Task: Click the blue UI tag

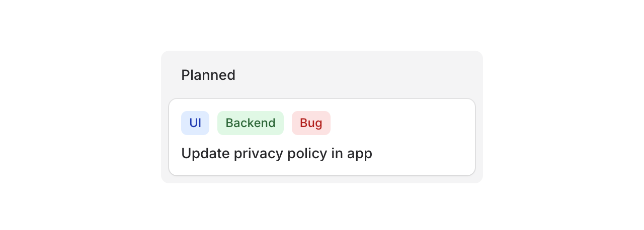Action: click(195, 123)
